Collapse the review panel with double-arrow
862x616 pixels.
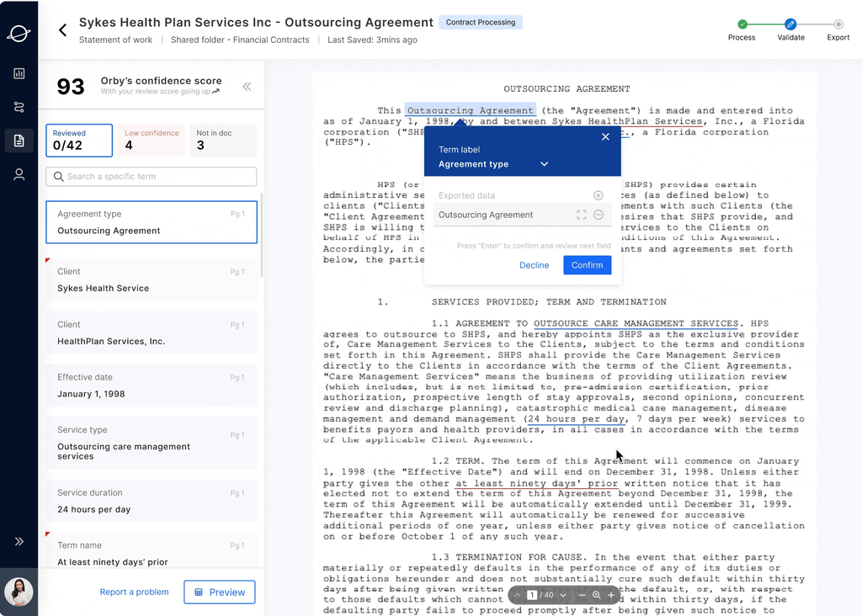[247, 87]
